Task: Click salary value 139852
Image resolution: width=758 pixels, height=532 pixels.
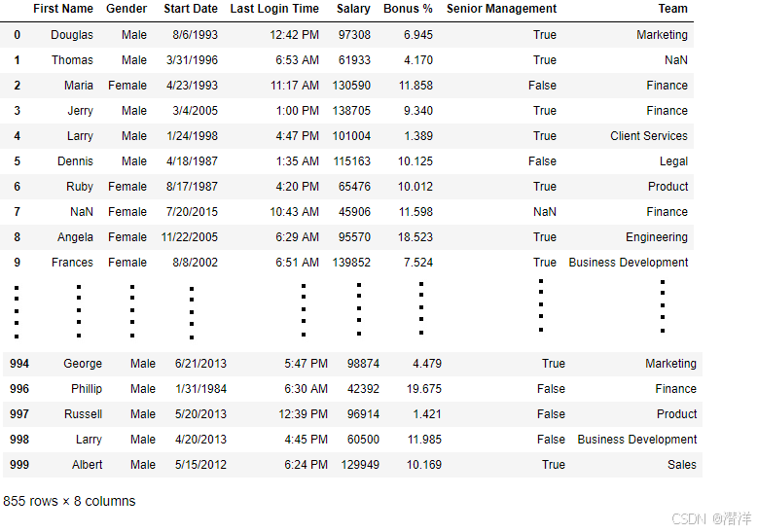Action: [351, 263]
